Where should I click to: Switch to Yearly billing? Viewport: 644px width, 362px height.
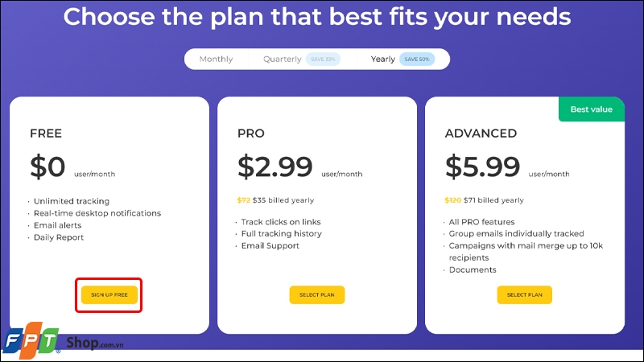click(x=383, y=60)
